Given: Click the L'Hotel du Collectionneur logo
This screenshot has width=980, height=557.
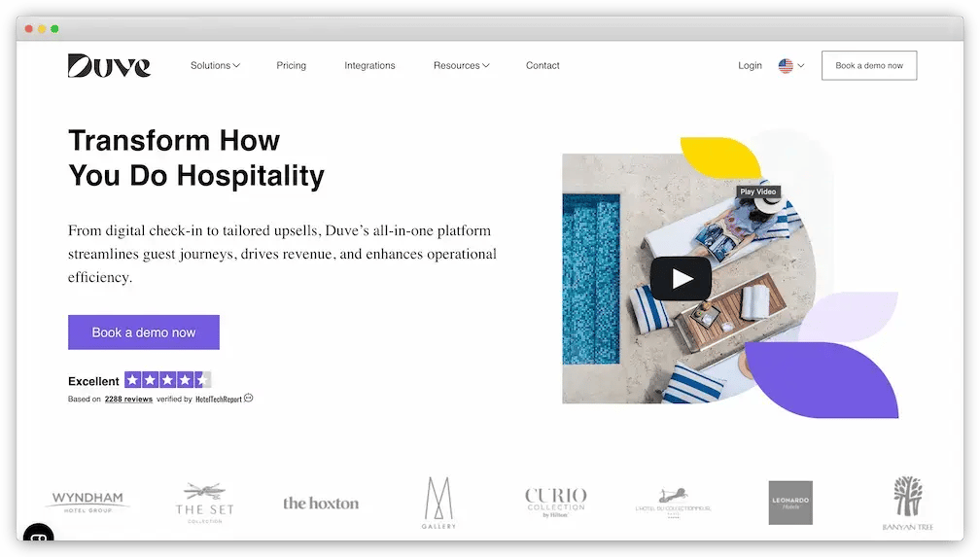Looking at the screenshot, I should pos(673,503).
